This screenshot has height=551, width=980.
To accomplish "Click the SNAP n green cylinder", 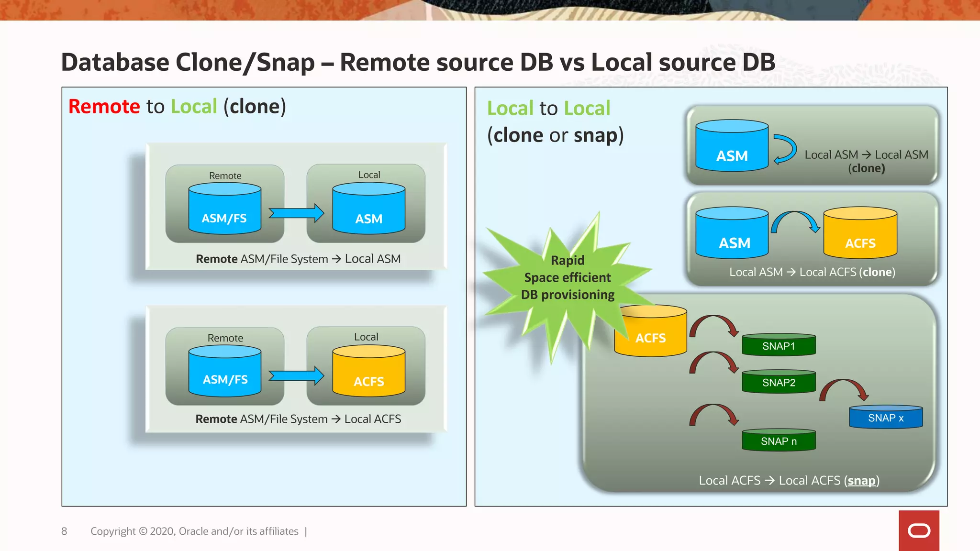I will point(779,440).
